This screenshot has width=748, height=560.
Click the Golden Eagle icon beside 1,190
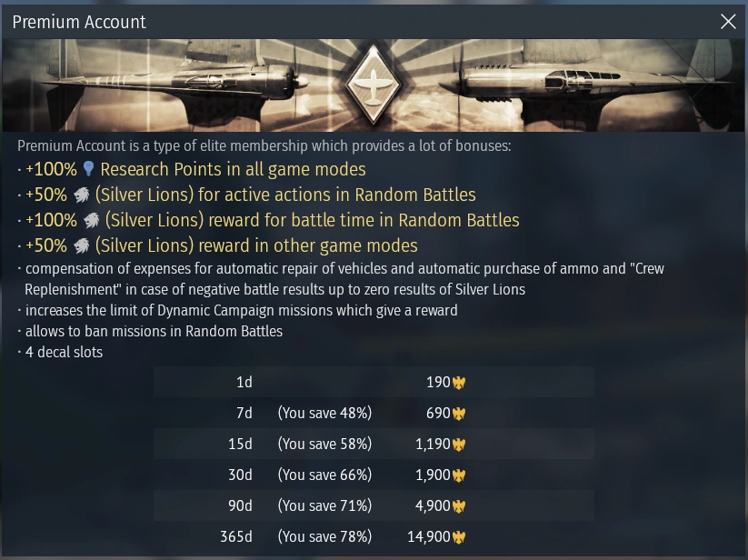tap(459, 445)
